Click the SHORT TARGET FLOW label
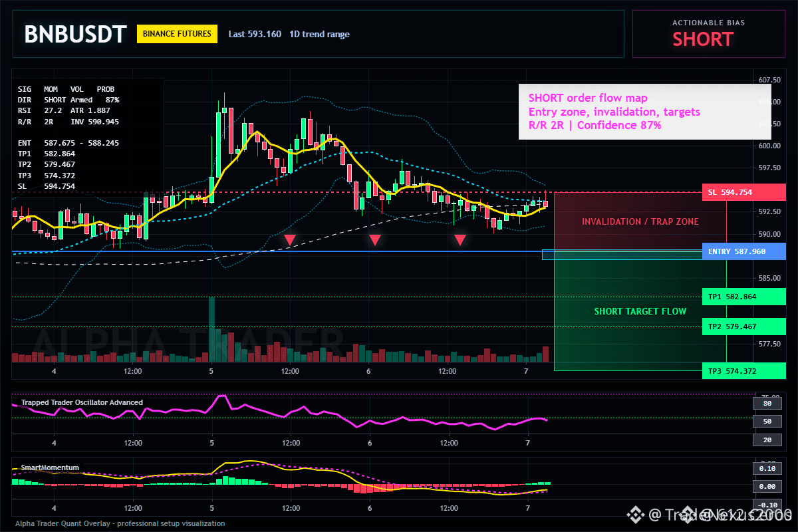The width and height of the screenshot is (798, 532). (640, 311)
